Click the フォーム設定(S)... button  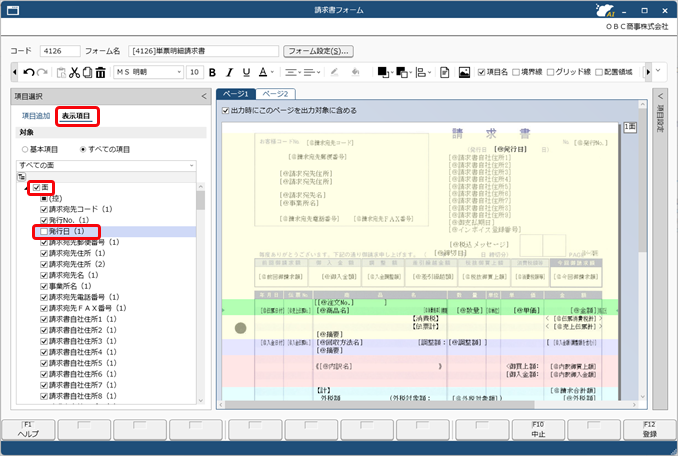point(318,51)
